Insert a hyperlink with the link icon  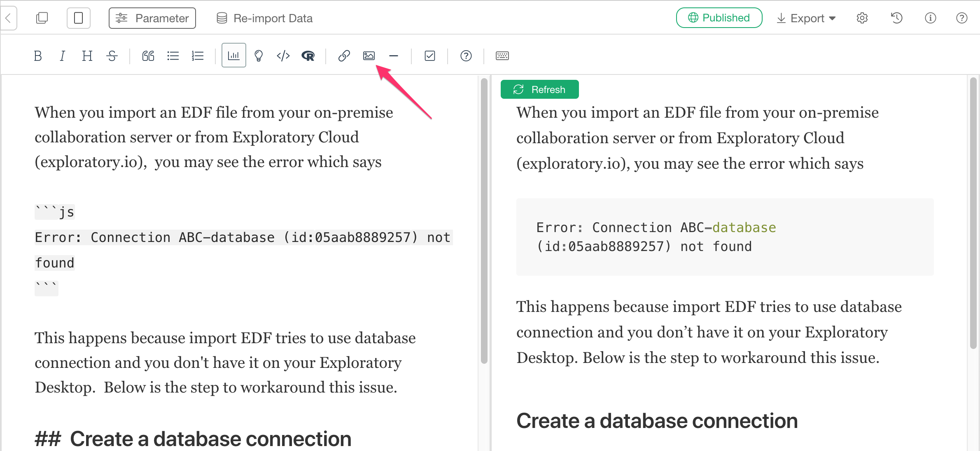[344, 56]
